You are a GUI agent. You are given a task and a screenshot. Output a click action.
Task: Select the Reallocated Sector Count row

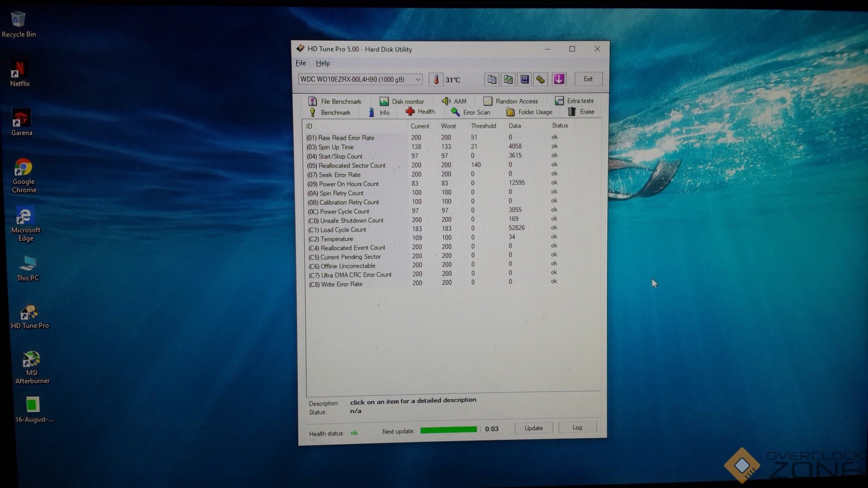point(352,165)
